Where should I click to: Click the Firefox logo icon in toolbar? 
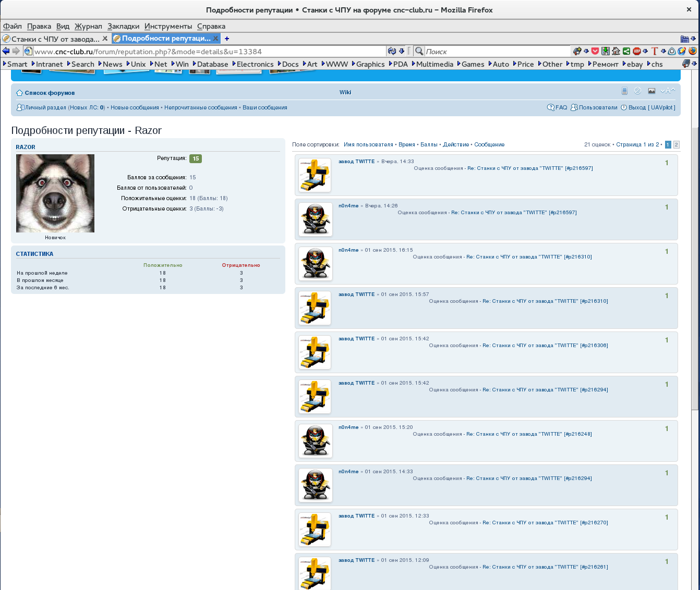(x=692, y=51)
